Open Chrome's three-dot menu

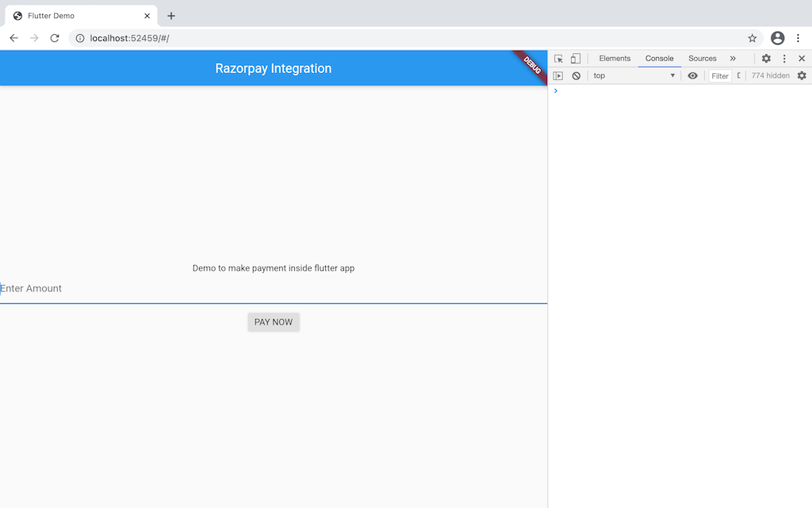click(x=798, y=38)
